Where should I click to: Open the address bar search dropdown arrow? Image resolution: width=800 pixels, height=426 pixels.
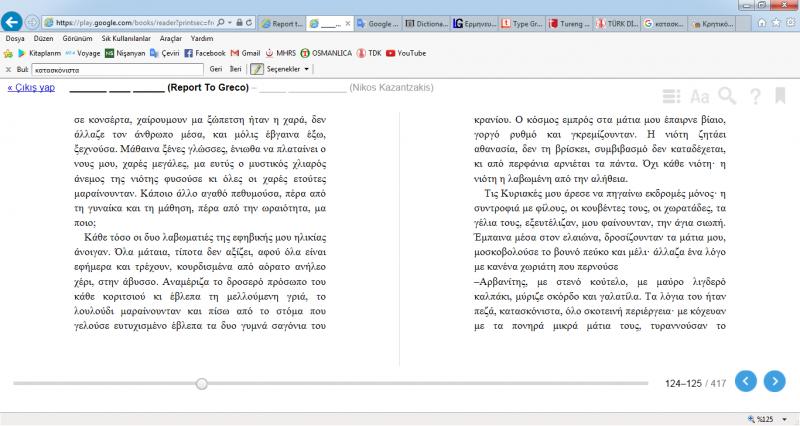(x=230, y=23)
